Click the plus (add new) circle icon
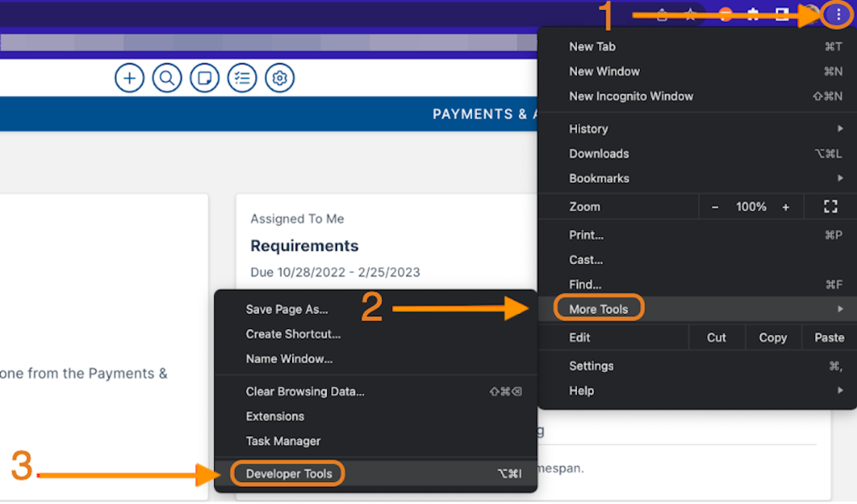Viewport: 857px width, 504px height. tap(129, 78)
